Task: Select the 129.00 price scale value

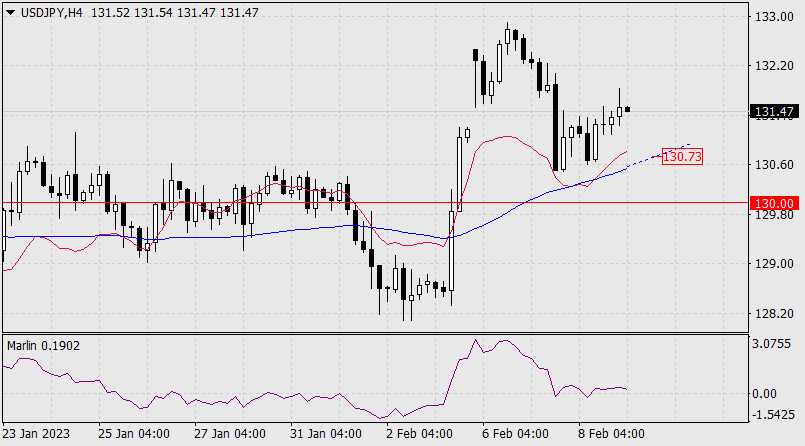Action: click(x=774, y=264)
